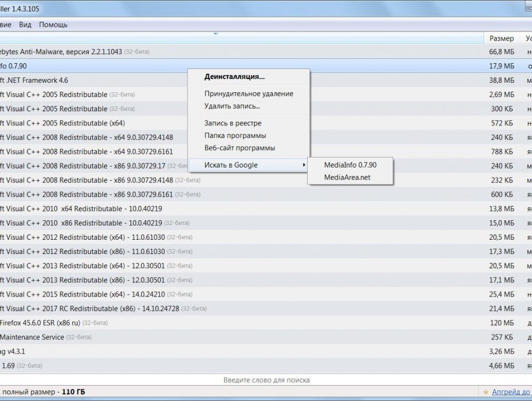Click the 3,26 МБ size cell

coord(501,351)
